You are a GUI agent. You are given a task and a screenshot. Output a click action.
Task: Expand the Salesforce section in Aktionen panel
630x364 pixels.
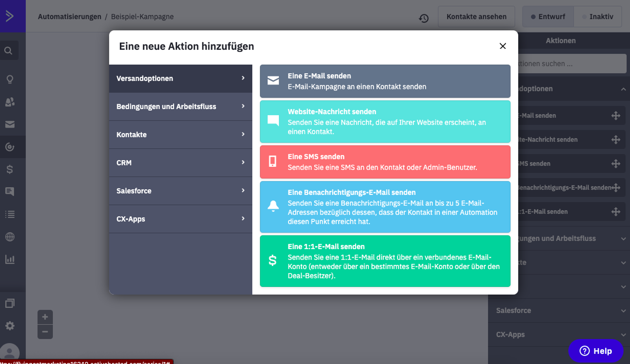(x=559, y=310)
